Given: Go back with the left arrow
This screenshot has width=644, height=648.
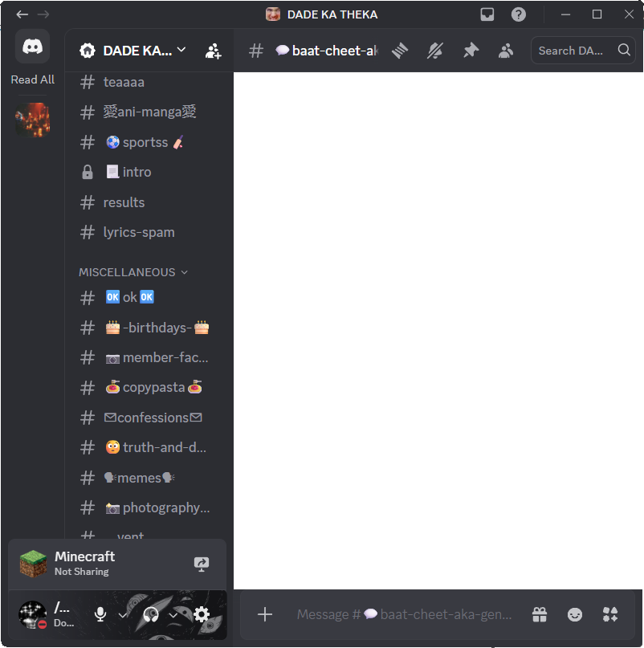Looking at the screenshot, I should tap(22, 14).
